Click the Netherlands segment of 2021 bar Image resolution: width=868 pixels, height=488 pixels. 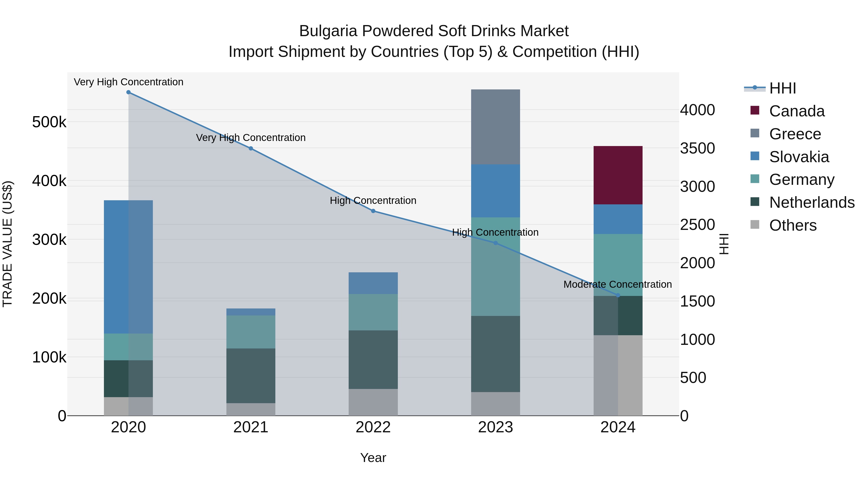[x=251, y=376]
